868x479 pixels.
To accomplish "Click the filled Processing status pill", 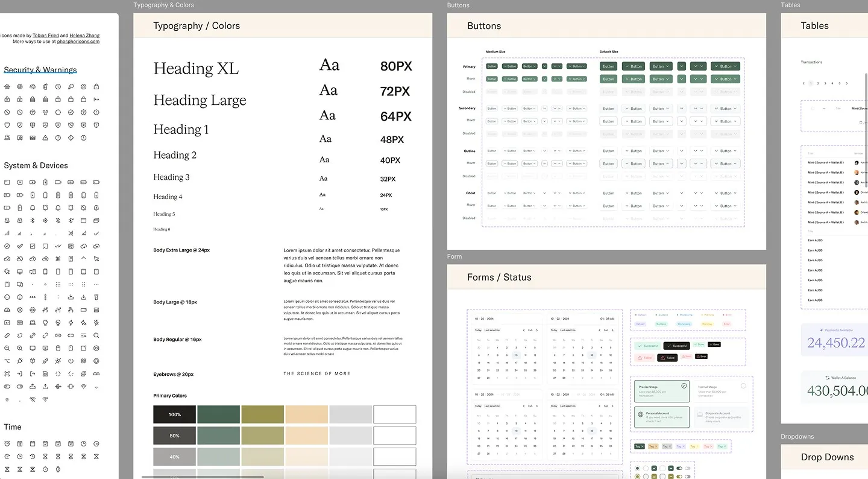I will click(x=684, y=324).
